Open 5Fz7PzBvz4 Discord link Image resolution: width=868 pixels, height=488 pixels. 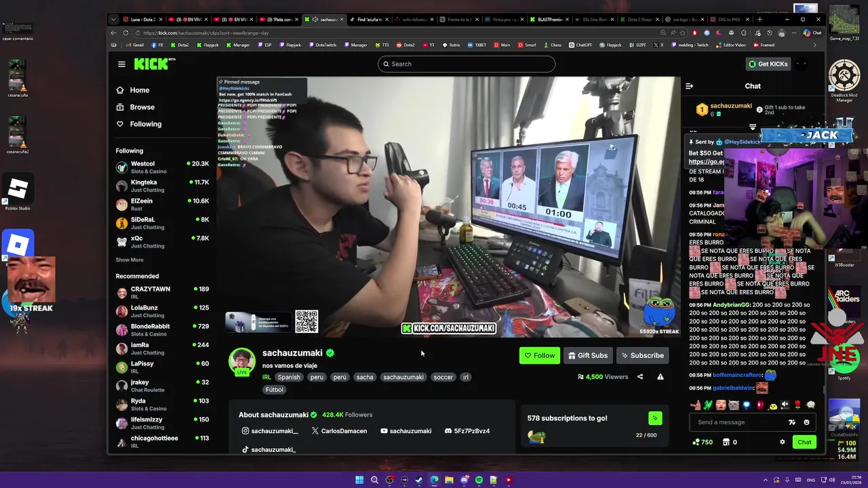click(x=467, y=431)
